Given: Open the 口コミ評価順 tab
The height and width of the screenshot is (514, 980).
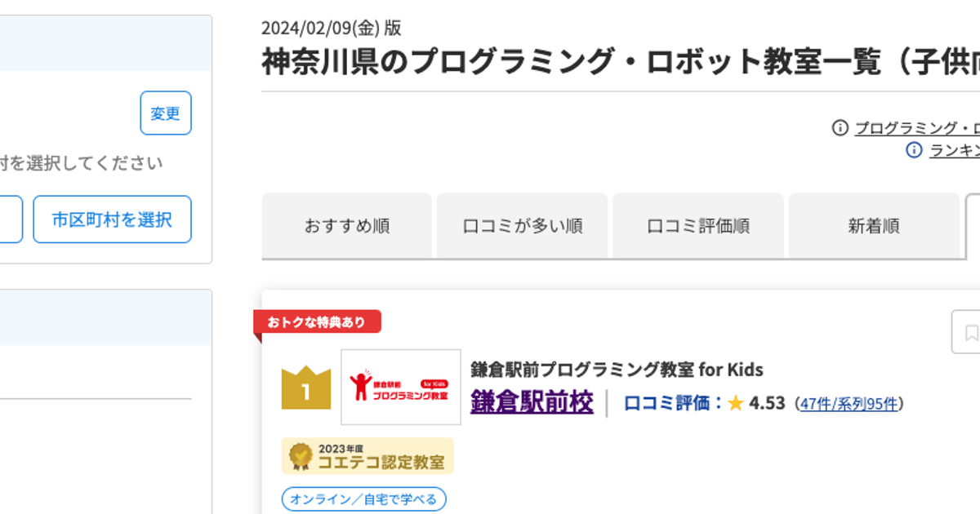Looking at the screenshot, I should click(x=698, y=226).
